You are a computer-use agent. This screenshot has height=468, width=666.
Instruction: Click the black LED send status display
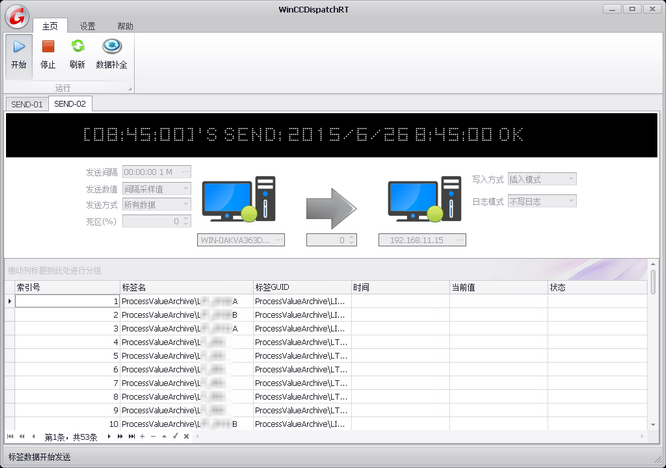click(x=331, y=135)
